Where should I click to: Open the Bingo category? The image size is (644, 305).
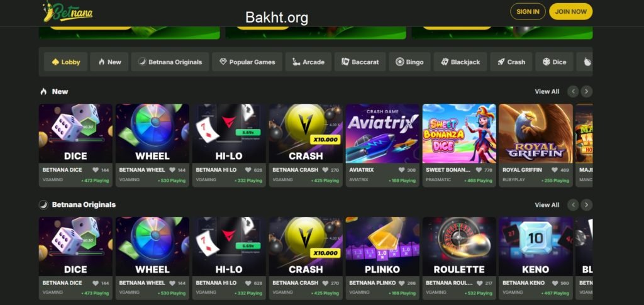tap(409, 62)
